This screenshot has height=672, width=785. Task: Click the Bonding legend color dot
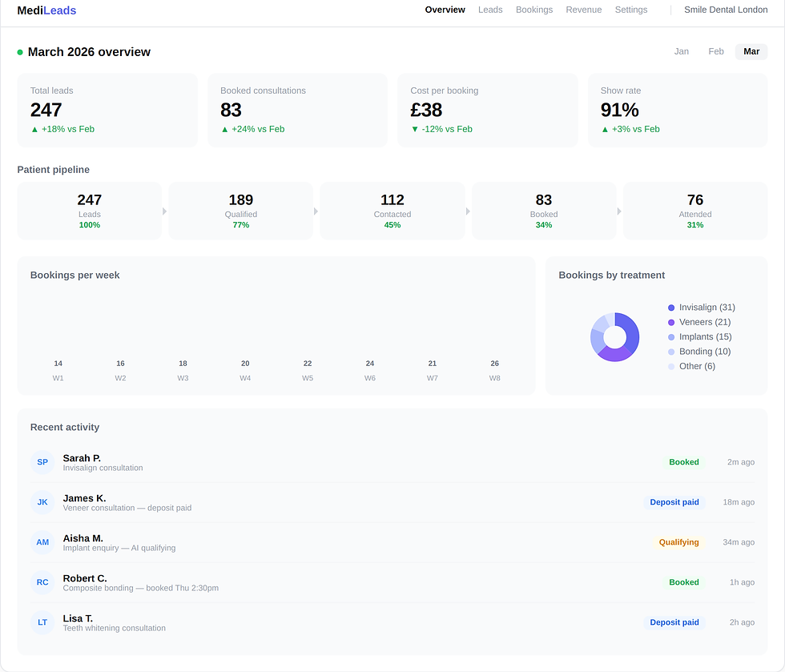[x=671, y=352]
